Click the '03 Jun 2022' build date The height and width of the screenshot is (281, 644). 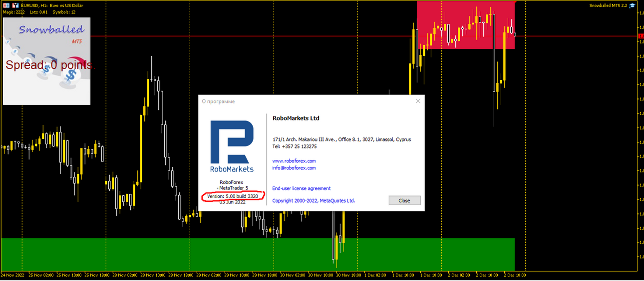(233, 202)
